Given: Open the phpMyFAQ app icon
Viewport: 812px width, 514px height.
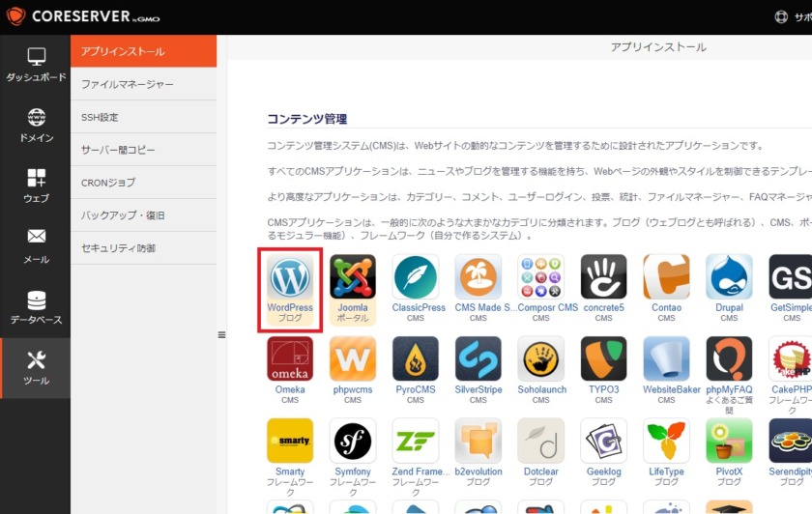Looking at the screenshot, I should click(x=729, y=358).
